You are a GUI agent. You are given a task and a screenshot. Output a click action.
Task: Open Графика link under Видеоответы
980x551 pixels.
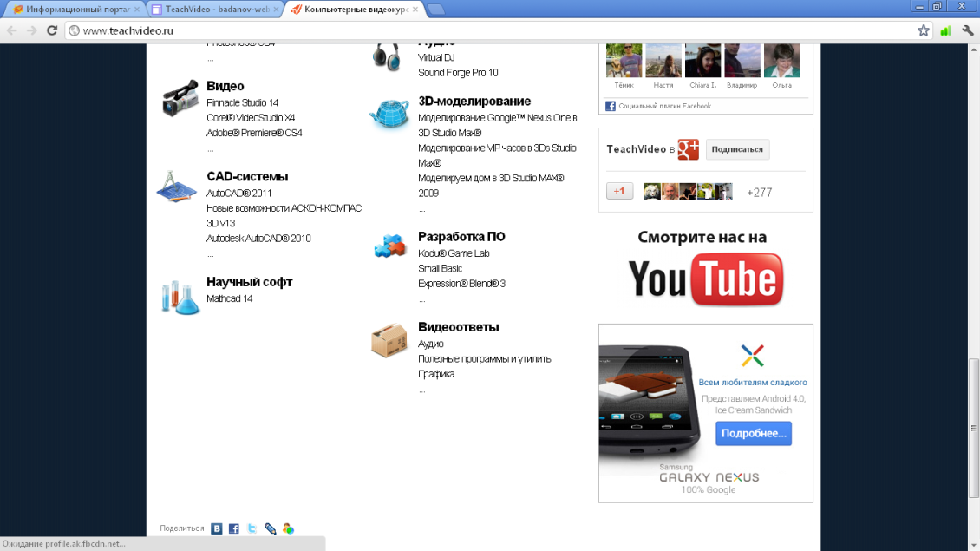436,374
